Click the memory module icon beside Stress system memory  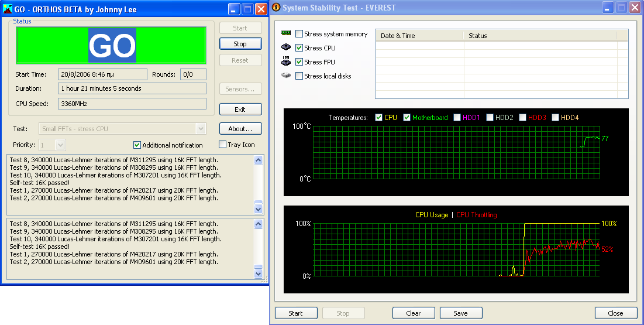(286, 33)
